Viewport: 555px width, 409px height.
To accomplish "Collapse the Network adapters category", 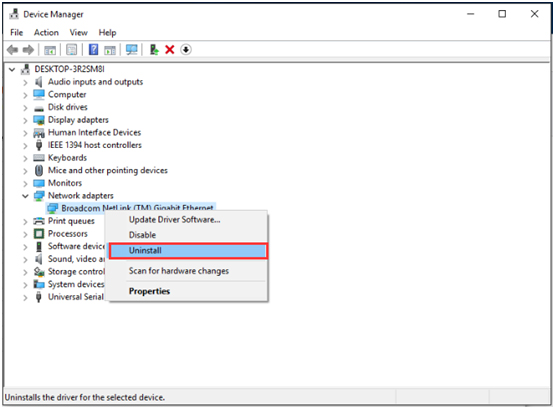I will click(25, 196).
